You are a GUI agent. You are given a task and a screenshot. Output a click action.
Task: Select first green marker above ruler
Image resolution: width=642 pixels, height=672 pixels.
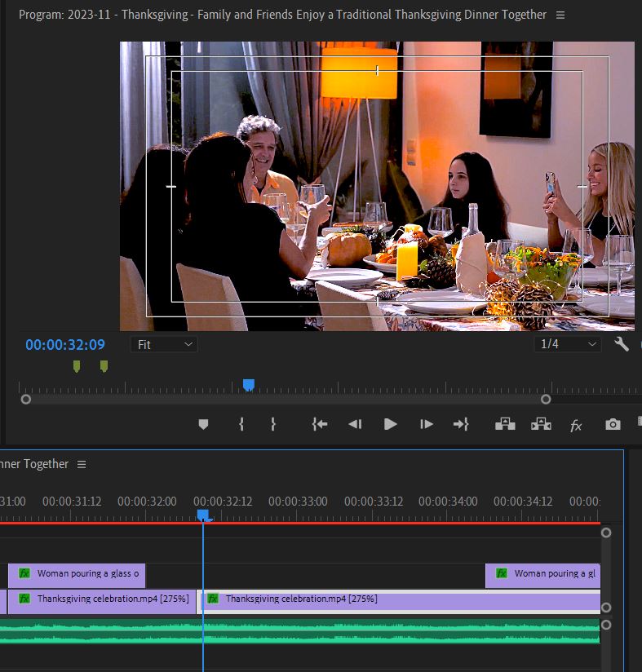pos(77,366)
